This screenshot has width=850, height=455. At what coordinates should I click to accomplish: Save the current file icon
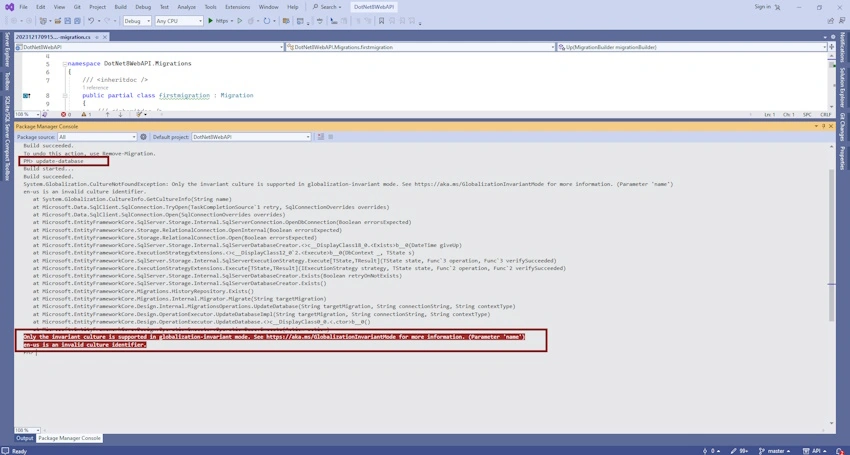tap(68, 21)
